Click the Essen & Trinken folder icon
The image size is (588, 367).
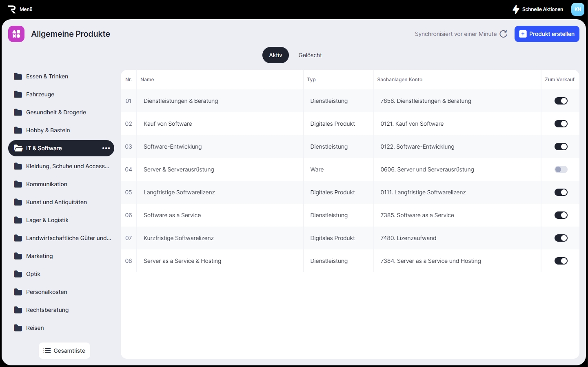click(x=18, y=76)
